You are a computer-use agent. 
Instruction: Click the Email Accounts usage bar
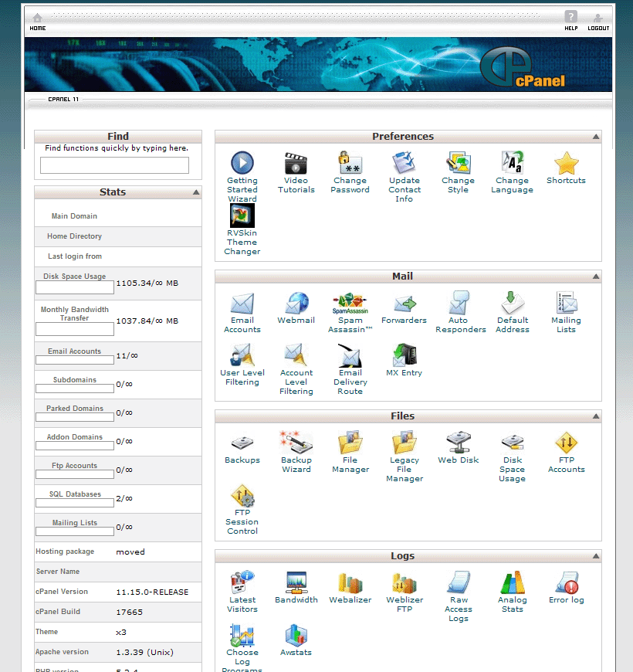point(75,360)
